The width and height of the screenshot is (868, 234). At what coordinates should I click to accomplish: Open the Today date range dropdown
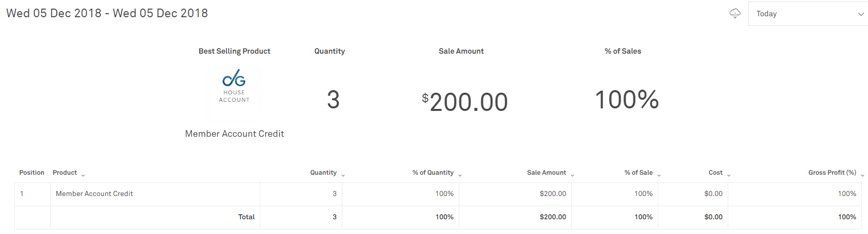tap(808, 14)
